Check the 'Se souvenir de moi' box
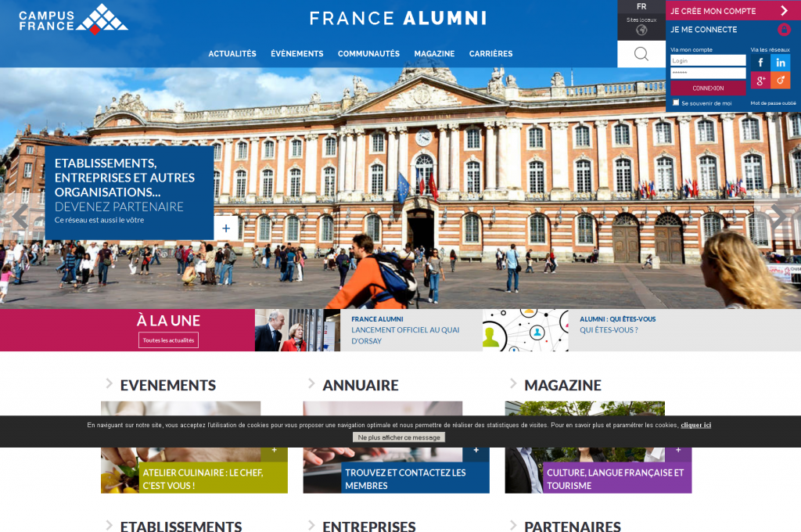The image size is (801, 532). (676, 102)
